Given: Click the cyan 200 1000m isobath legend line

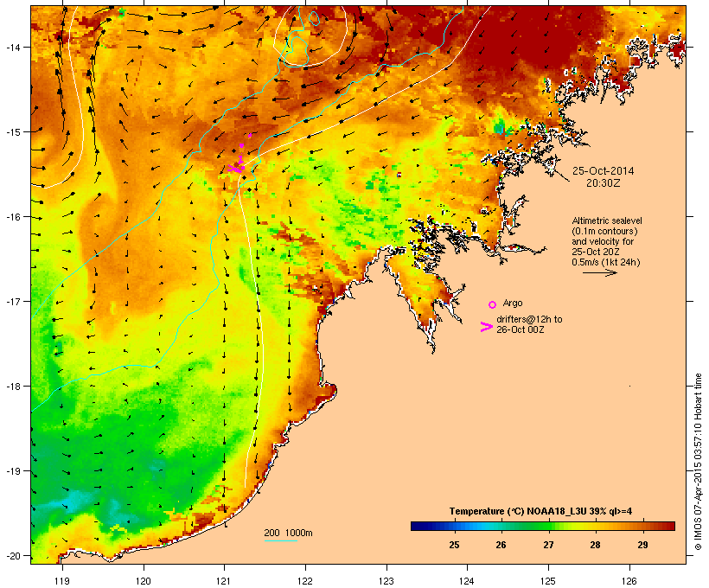Looking at the screenshot, I should 280,540.
